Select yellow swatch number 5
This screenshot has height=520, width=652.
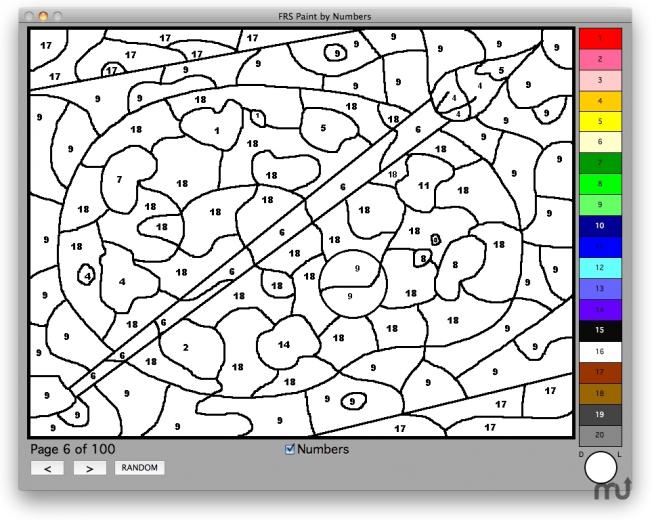pyautogui.click(x=600, y=122)
